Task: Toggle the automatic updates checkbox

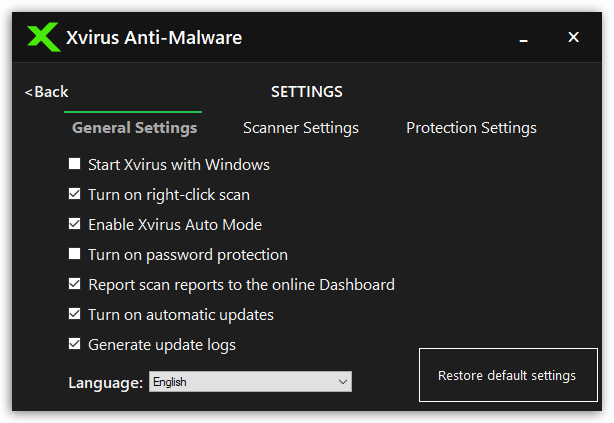Action: click(74, 314)
